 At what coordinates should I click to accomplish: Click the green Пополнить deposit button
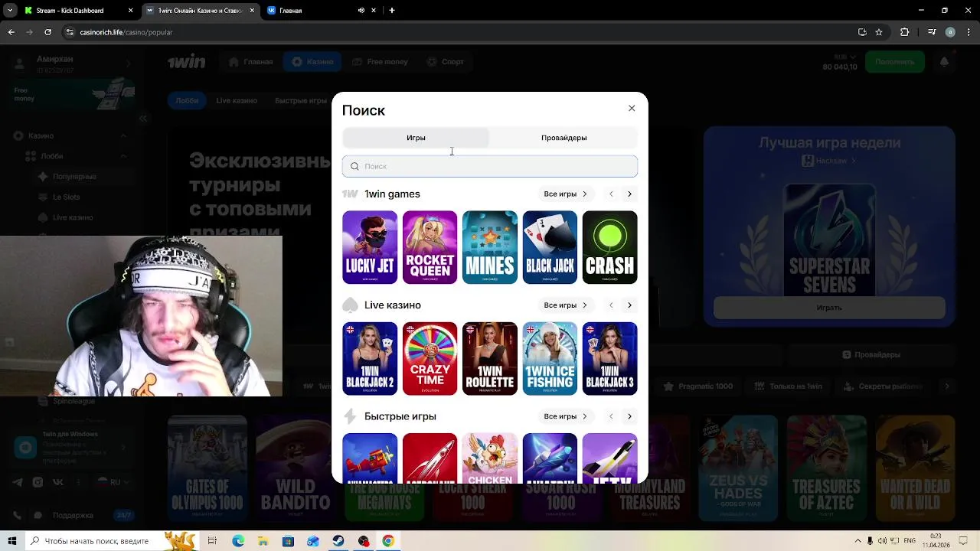(x=894, y=62)
